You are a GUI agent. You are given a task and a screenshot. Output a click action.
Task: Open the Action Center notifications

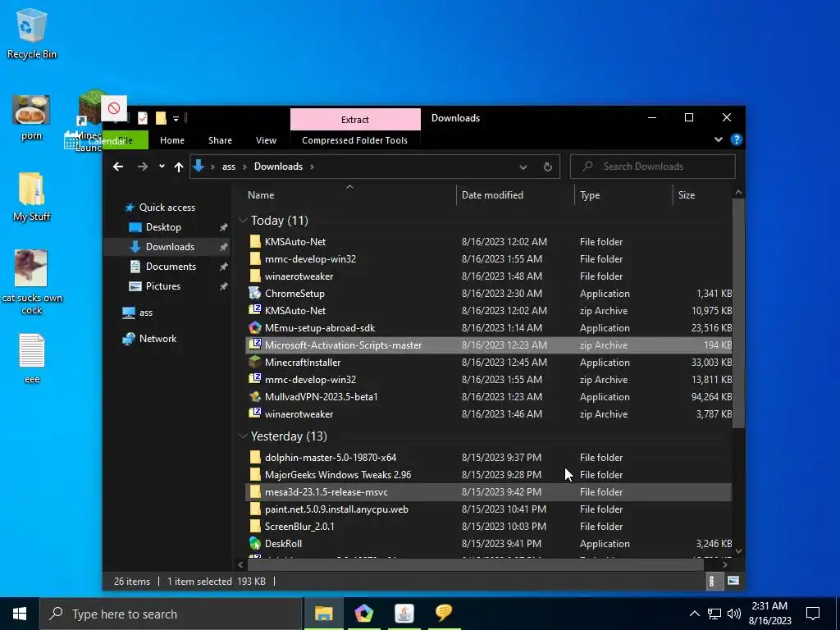[813, 614]
